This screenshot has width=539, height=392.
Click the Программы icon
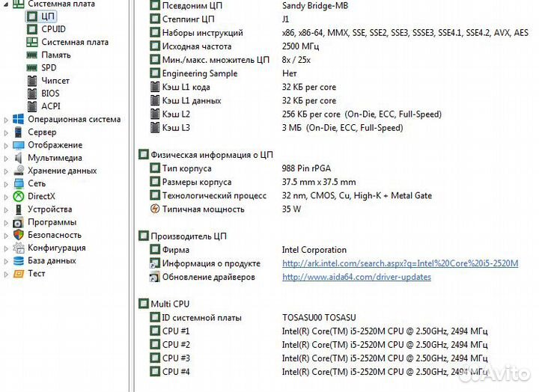tap(18, 222)
